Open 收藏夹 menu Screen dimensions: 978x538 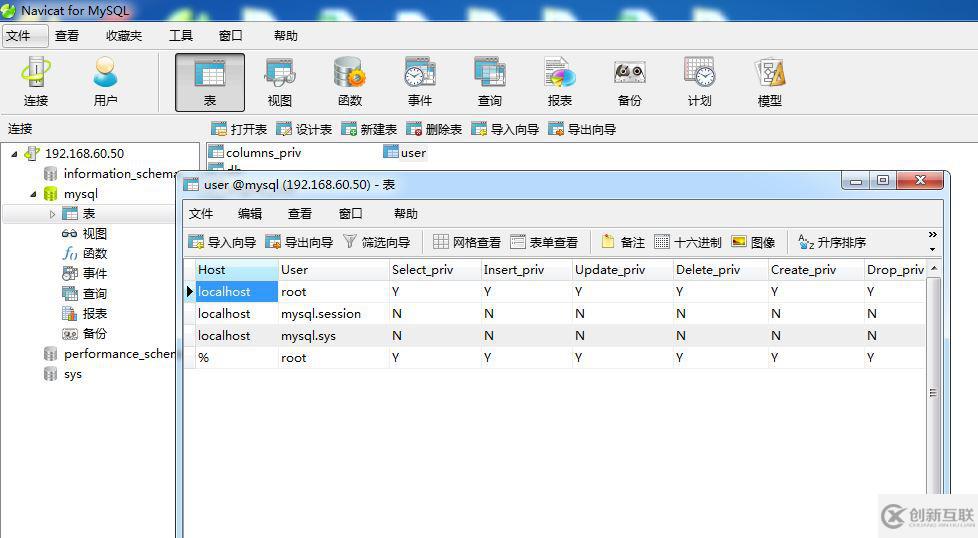(x=124, y=36)
